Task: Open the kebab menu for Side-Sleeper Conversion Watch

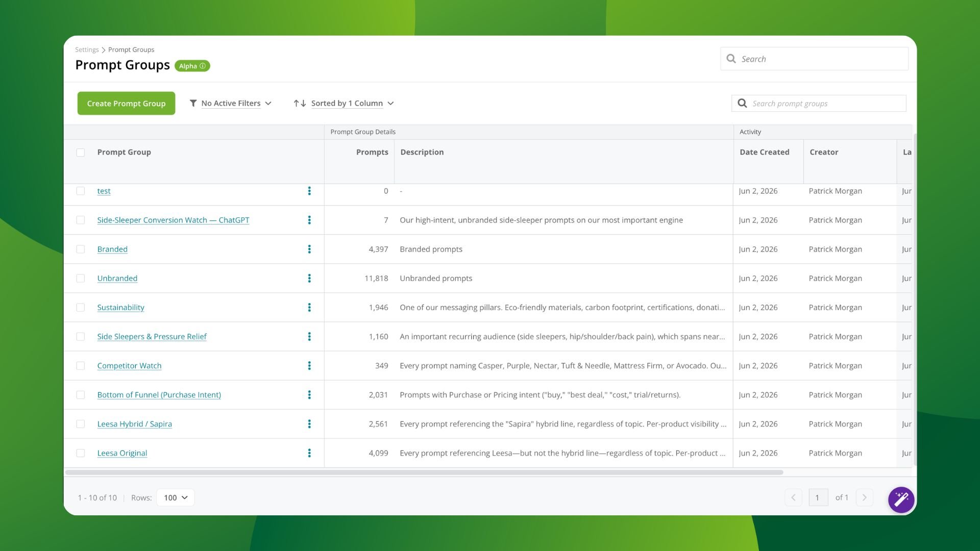Action: click(x=309, y=220)
